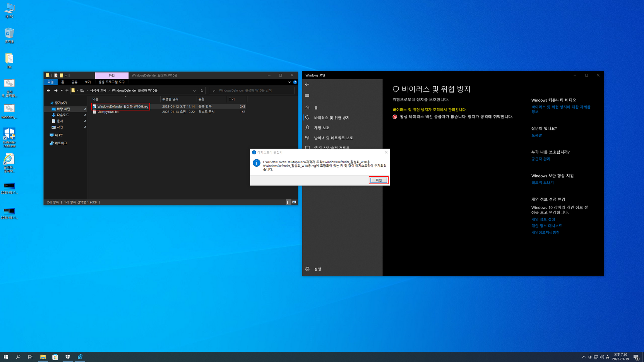Click the 제작자 트윅 breadcrumb
This screenshot has height=362, width=644.
(98, 90)
